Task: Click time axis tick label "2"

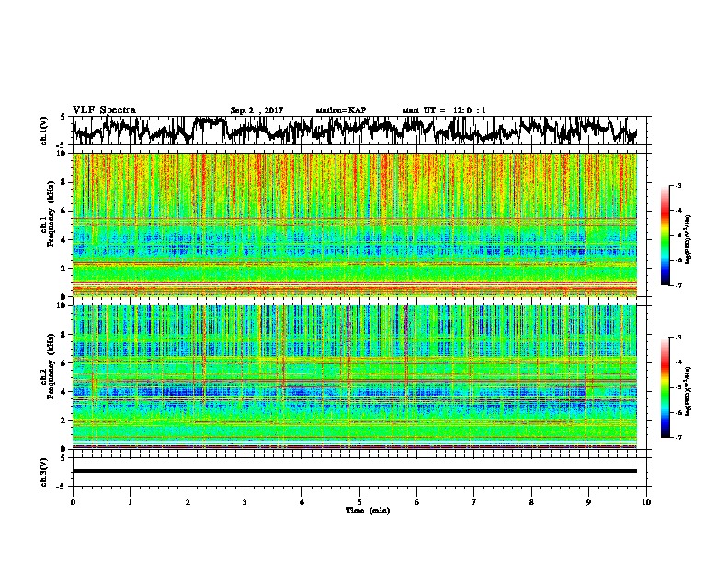Action: pyautogui.click(x=188, y=502)
